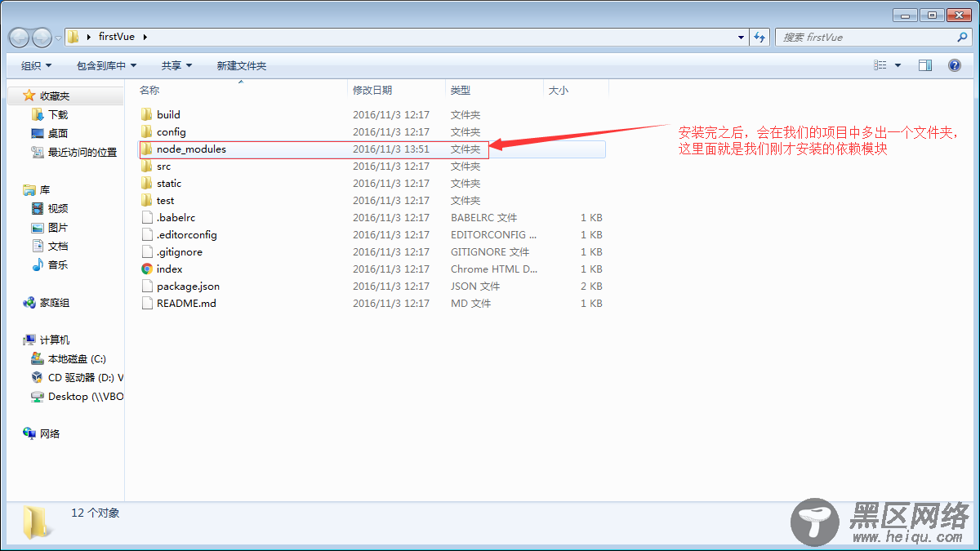
Task: Click the node_modules folder icon
Action: [147, 149]
